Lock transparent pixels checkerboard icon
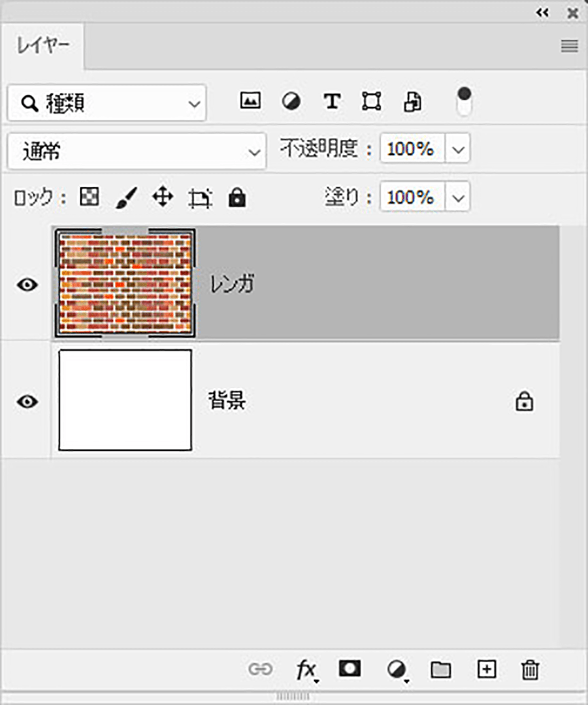Screen dimensions: 588x705 tap(89, 197)
